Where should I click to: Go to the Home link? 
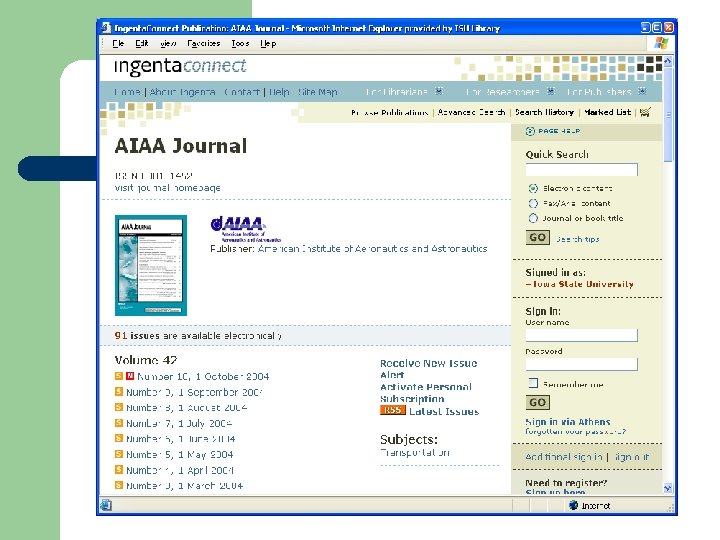(127, 92)
